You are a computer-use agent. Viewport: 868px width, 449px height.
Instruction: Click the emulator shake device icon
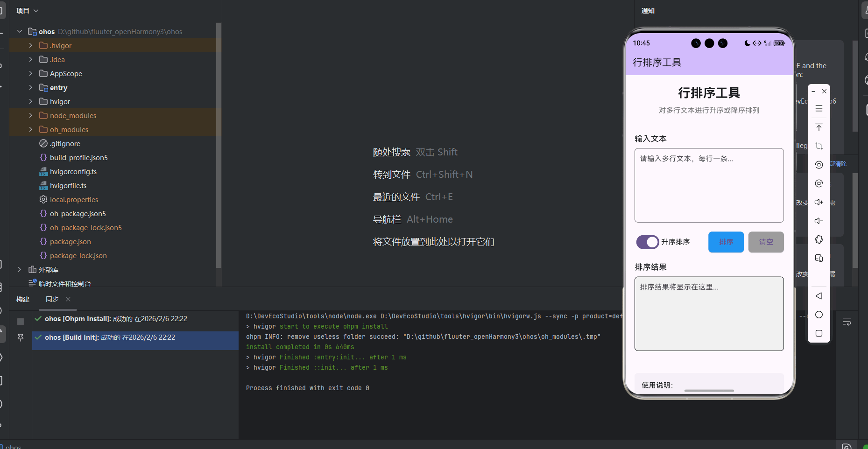[819, 239]
